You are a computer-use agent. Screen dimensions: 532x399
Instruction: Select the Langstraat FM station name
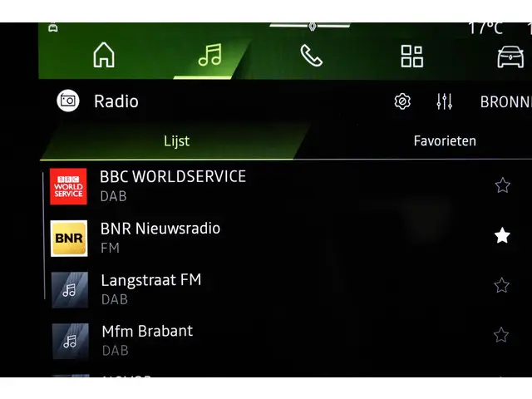151,280
